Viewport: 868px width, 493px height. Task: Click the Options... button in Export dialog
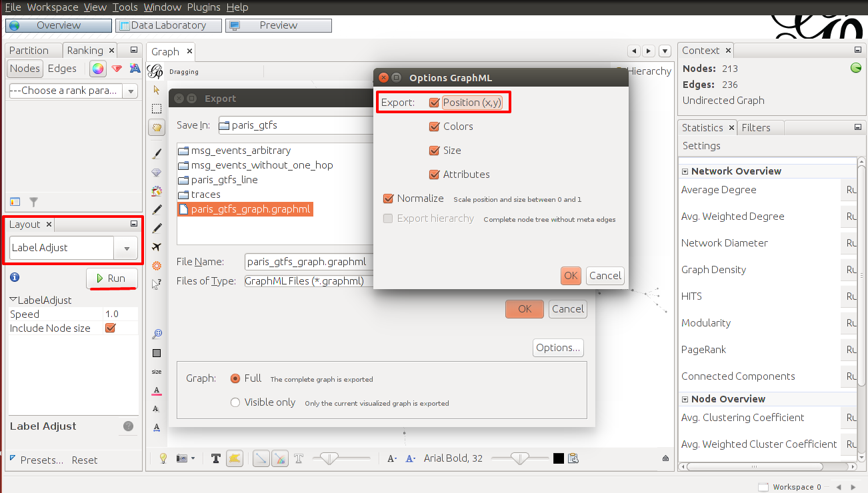point(558,348)
